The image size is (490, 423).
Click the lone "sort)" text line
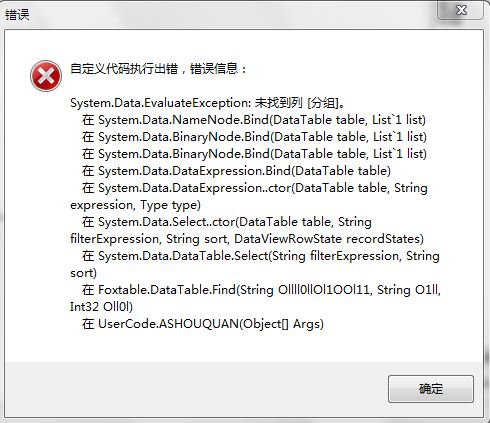click(x=83, y=273)
